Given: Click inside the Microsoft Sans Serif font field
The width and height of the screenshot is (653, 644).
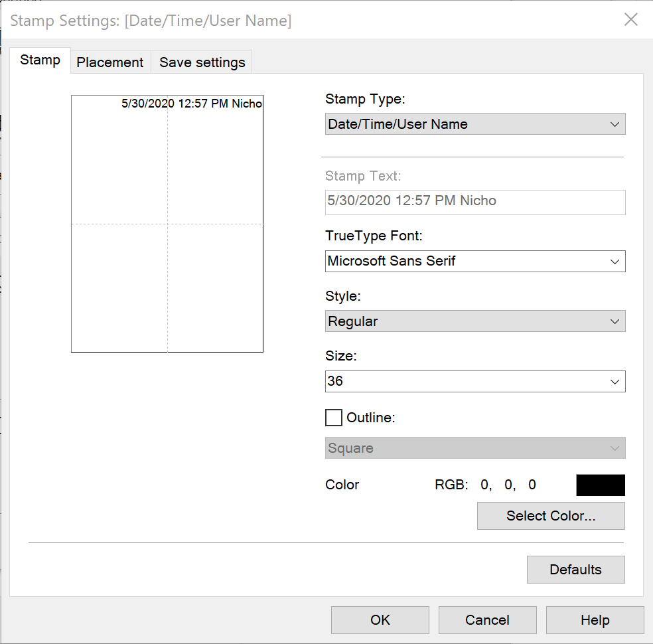Looking at the screenshot, I should point(465,262).
